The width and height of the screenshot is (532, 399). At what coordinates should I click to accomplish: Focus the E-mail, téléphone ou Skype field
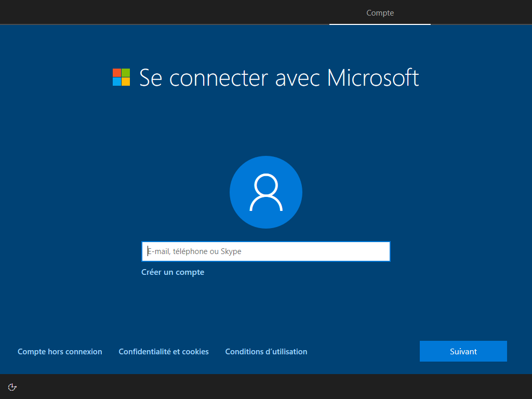(266, 251)
